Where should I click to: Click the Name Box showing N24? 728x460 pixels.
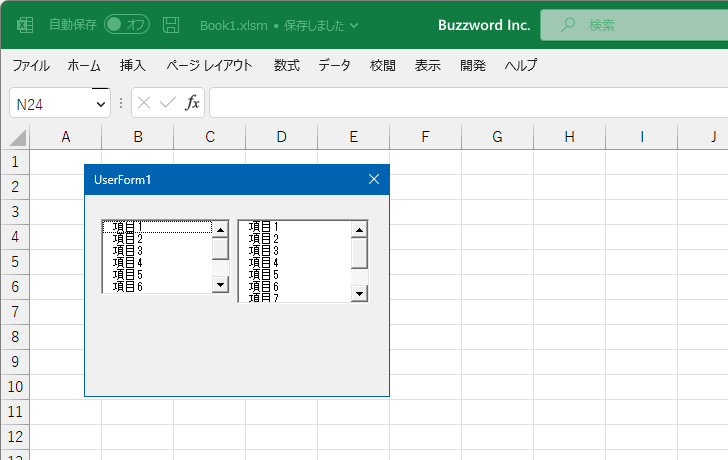tap(52, 104)
